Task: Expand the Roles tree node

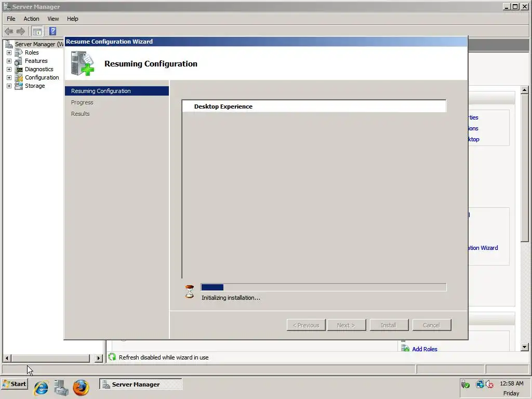Action: (x=9, y=52)
